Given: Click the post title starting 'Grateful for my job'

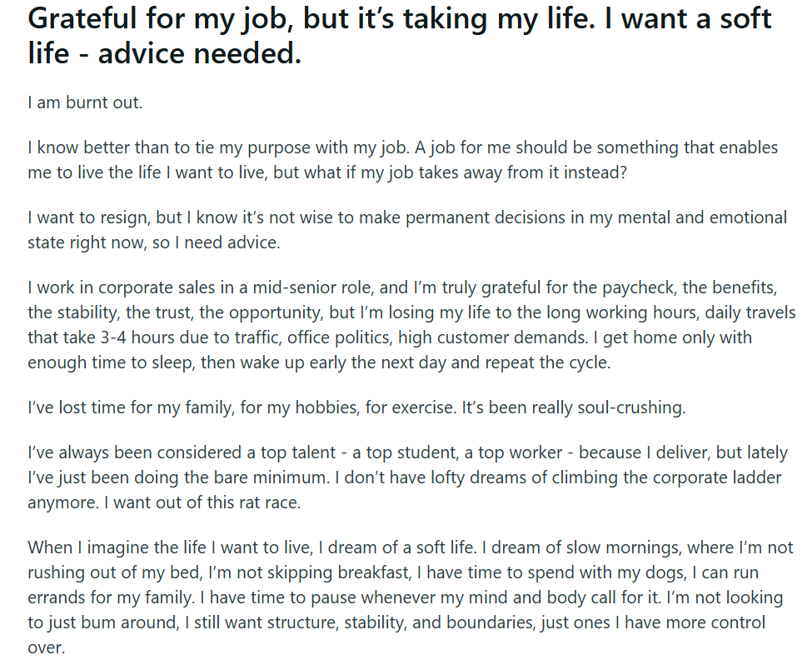Looking at the screenshot, I should (400, 20).
